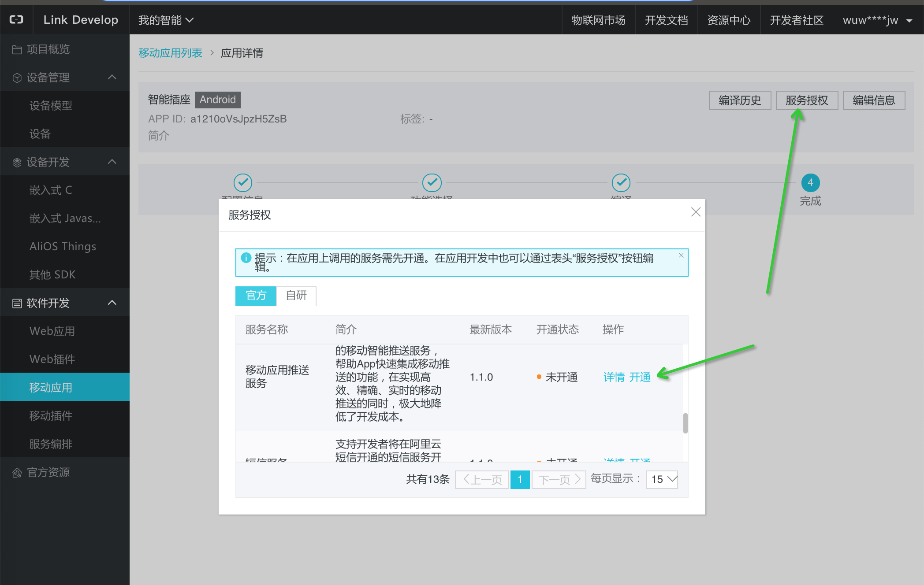
Task: Open 开发者社区 in top navigation
Action: click(797, 20)
